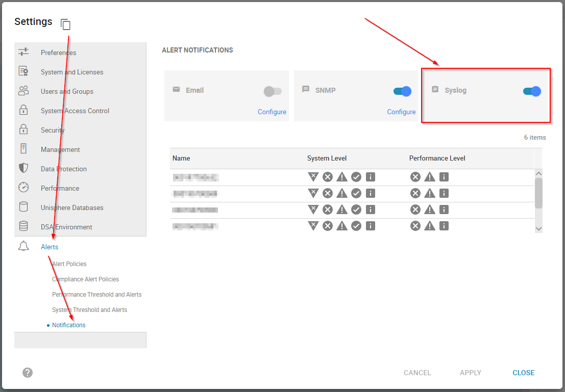
Task: Click Configure under Email
Action: [272, 112]
